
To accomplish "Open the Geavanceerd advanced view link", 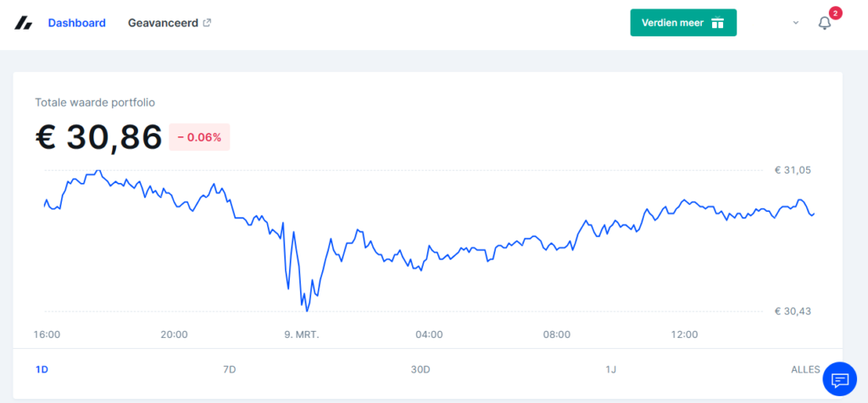I will point(164,23).
